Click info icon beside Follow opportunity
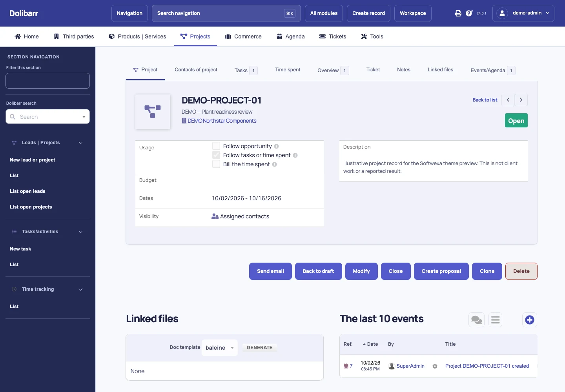 pyautogui.click(x=276, y=146)
